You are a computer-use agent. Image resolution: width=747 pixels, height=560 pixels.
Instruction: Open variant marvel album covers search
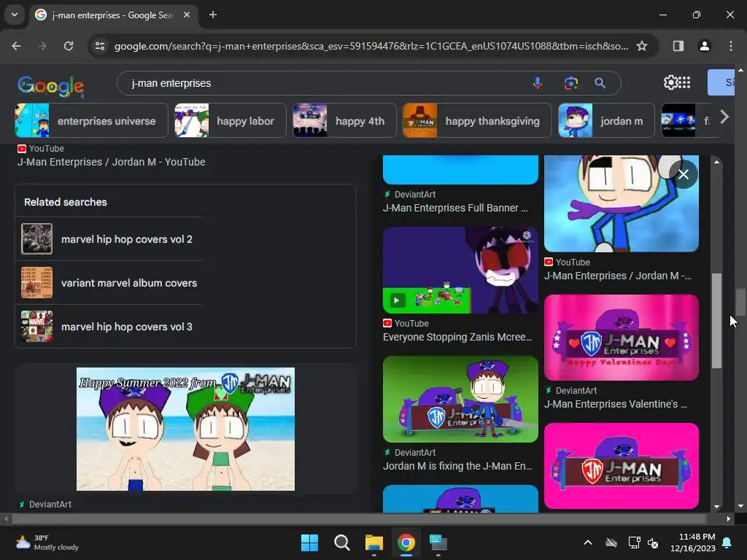click(x=110, y=283)
